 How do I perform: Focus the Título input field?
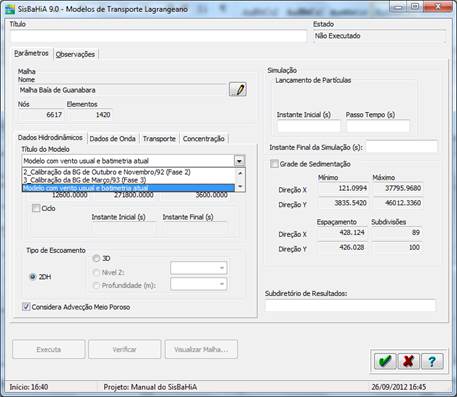click(158, 36)
